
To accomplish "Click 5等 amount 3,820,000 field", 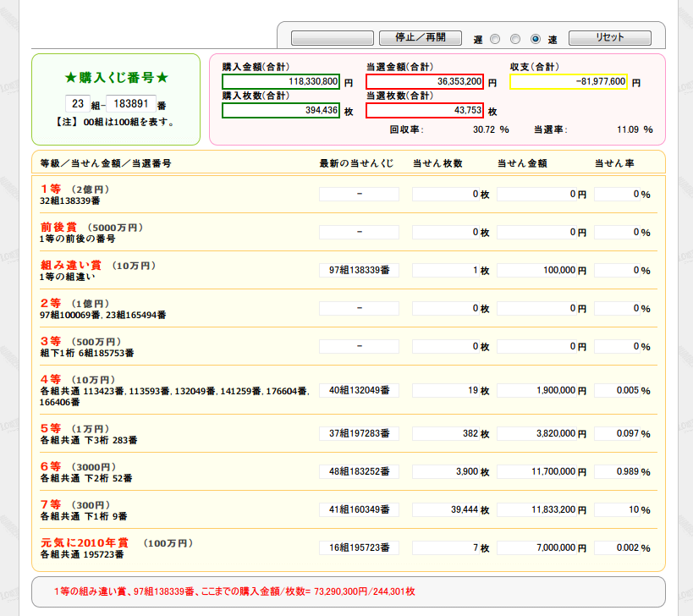I will 537,434.
